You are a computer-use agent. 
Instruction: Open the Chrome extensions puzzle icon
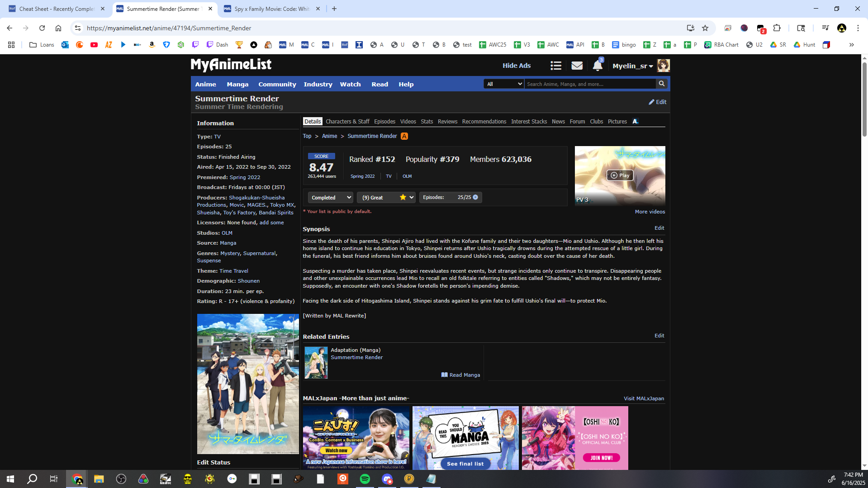pos(777,28)
